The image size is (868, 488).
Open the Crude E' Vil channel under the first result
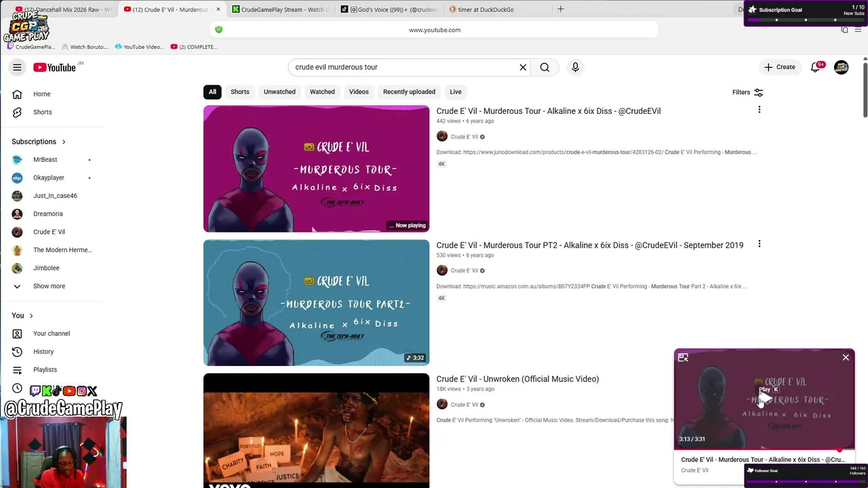[x=464, y=137]
